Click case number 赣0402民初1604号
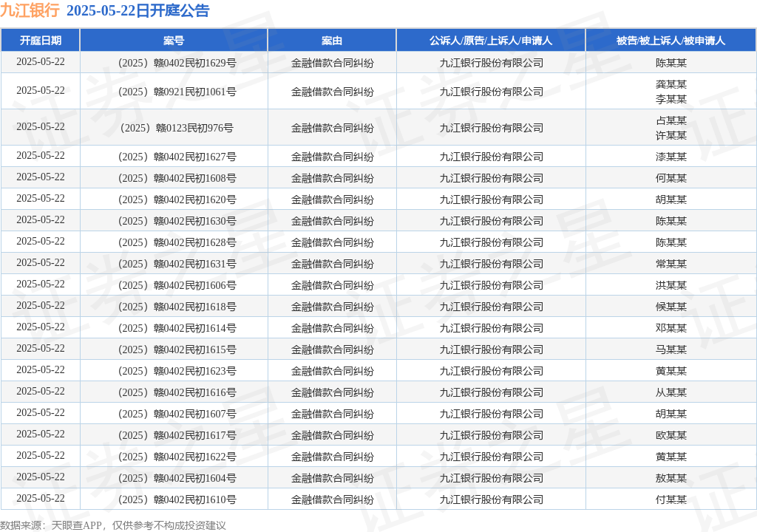 click(x=195, y=478)
